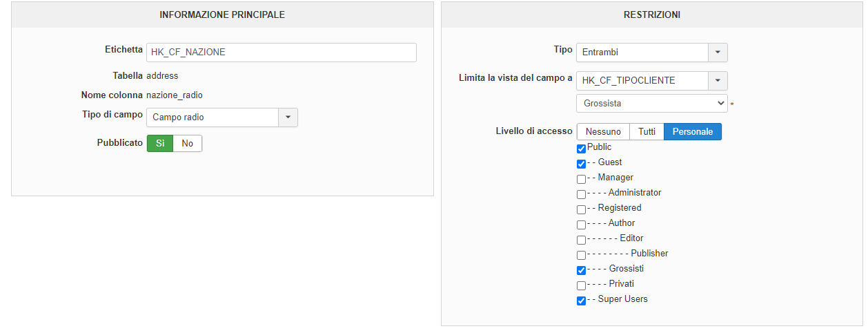The width and height of the screenshot is (868, 331).
Task: Uncheck the Guest checkbox
Action: click(581, 164)
